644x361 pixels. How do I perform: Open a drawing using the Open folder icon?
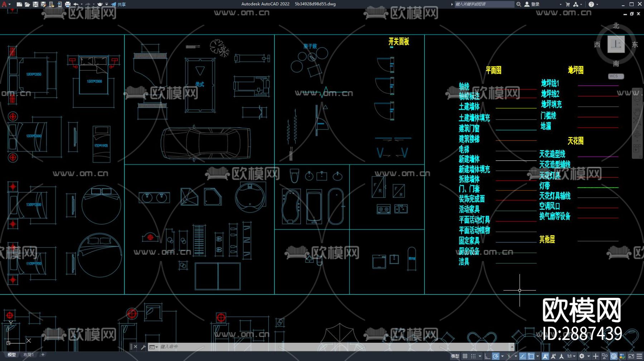coord(27,4)
